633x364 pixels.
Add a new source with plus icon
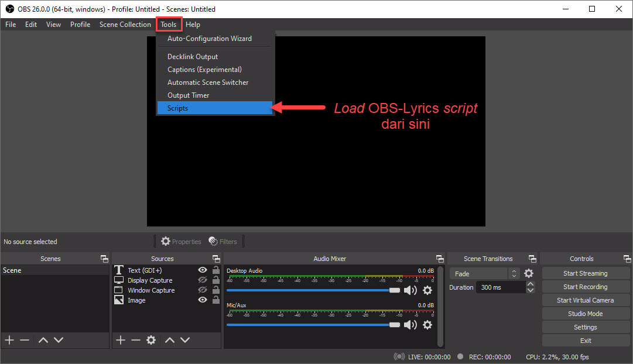point(120,340)
